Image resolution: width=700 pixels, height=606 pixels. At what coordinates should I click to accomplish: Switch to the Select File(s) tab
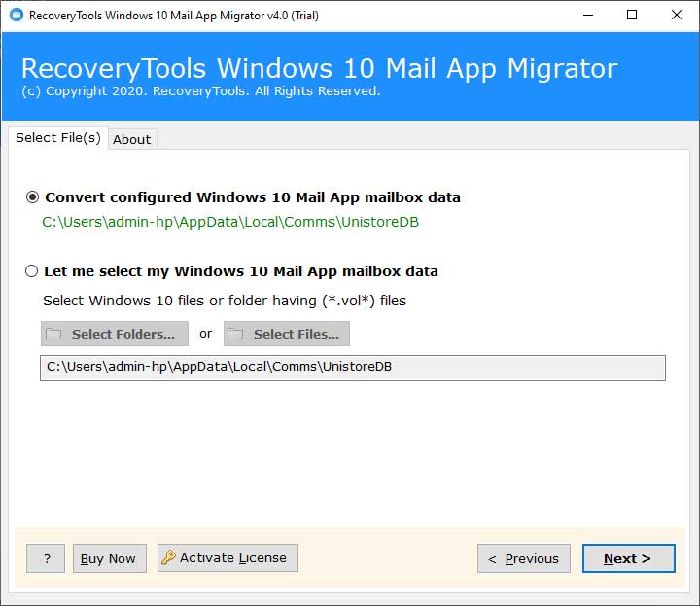(x=58, y=138)
